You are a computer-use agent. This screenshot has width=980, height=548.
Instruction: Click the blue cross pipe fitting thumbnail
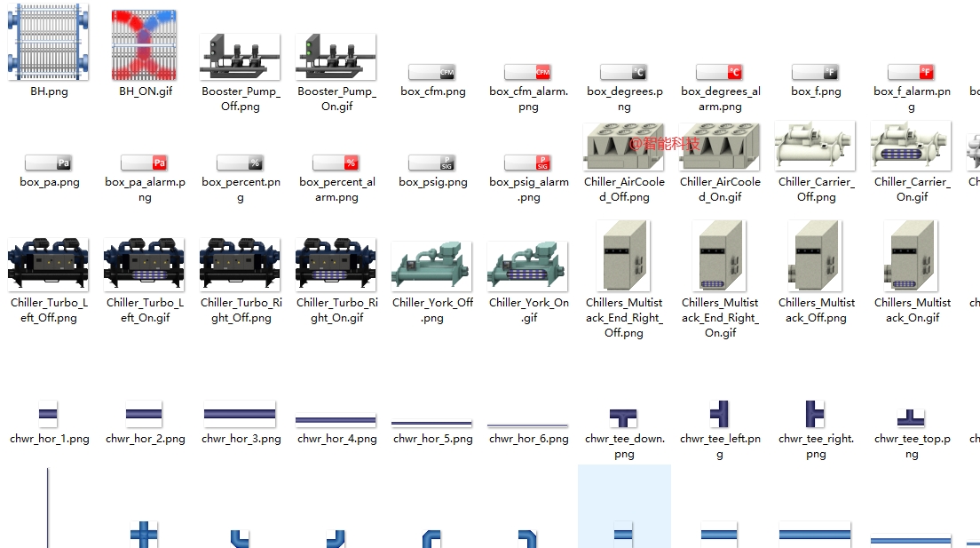pyautogui.click(x=144, y=535)
